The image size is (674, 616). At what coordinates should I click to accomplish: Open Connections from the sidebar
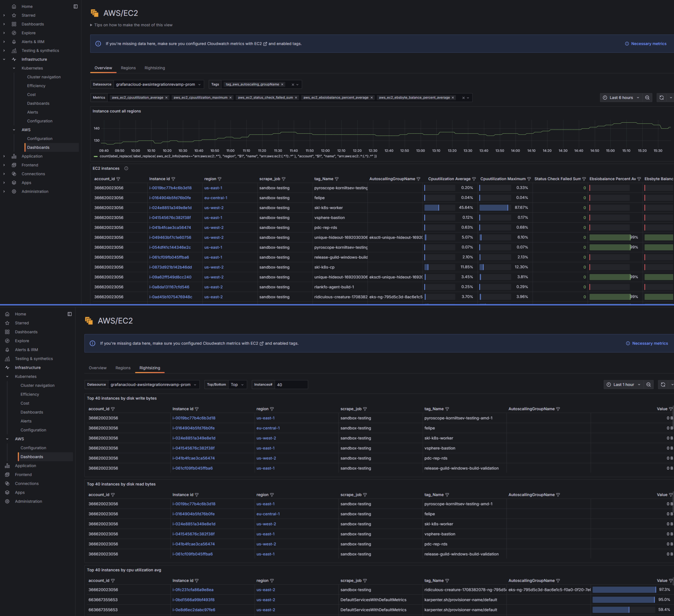click(33, 174)
